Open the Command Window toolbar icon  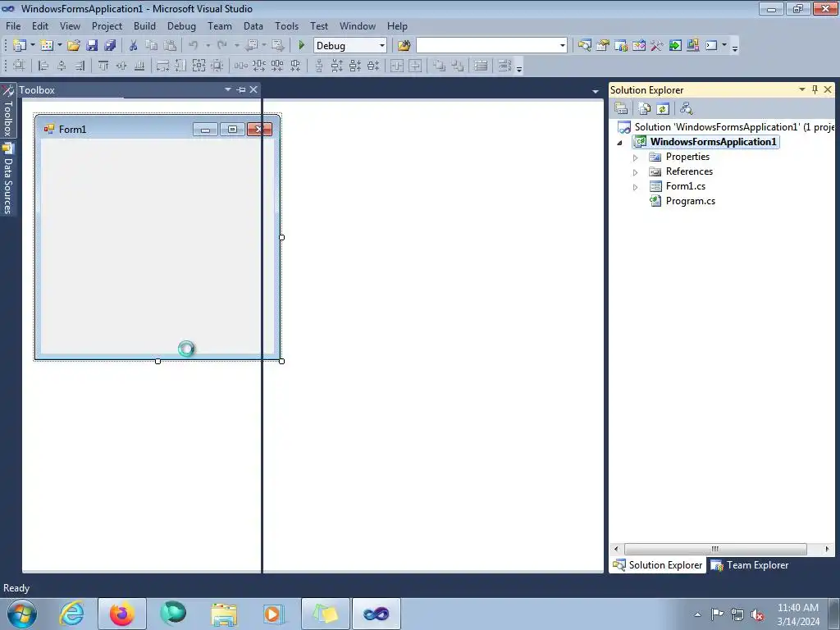(711, 46)
